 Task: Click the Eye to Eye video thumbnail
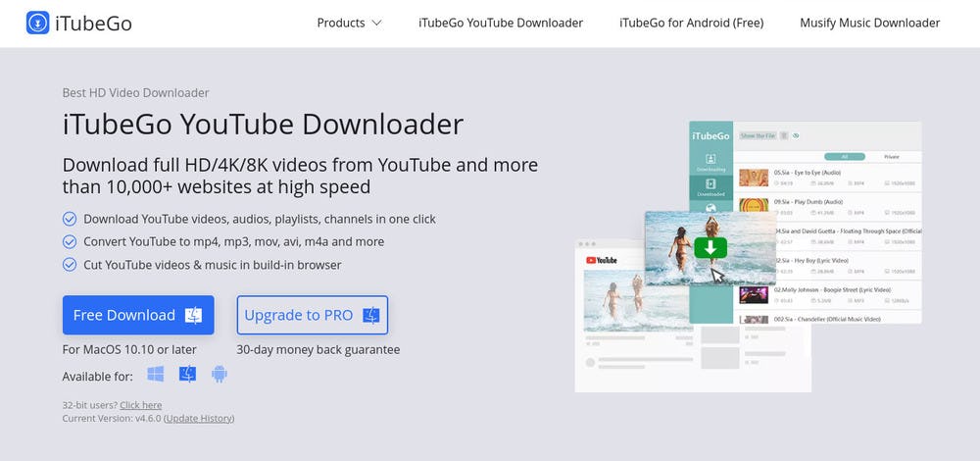753,178
